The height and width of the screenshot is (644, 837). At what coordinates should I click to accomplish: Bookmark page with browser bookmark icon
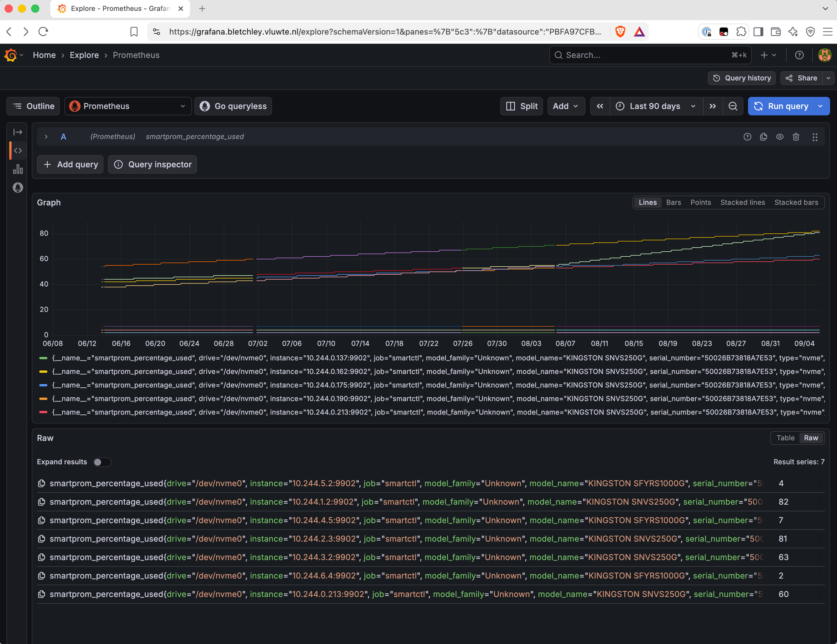134,32
